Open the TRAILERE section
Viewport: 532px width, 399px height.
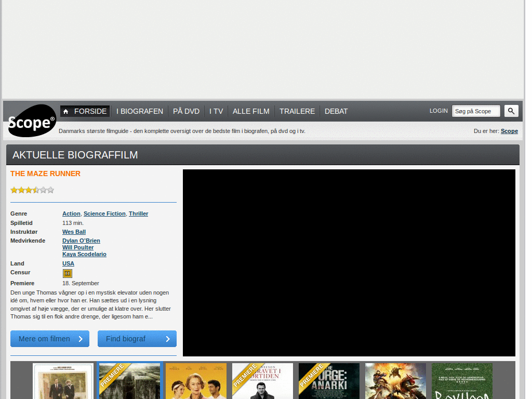pyautogui.click(x=297, y=111)
